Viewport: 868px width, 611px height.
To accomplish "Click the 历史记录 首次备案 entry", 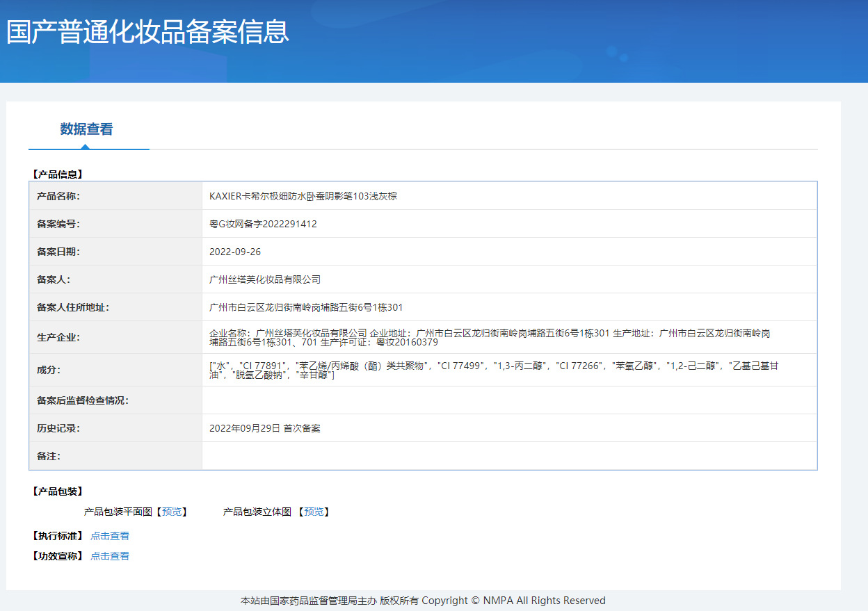I will point(264,428).
